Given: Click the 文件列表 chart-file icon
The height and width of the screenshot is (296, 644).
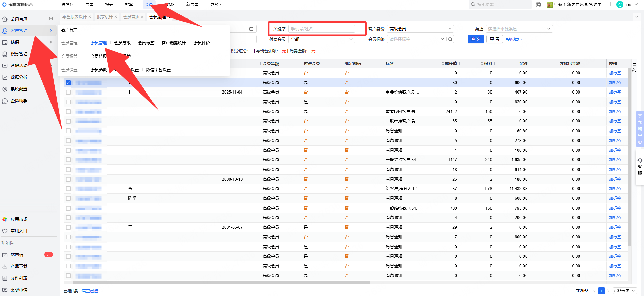Looking at the screenshot, I should tap(5, 278).
